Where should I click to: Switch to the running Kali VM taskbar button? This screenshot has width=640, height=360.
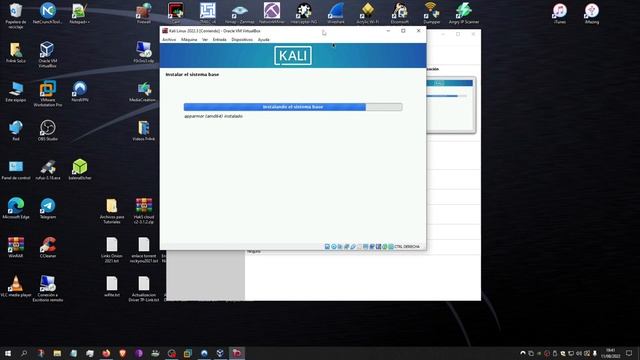click(237, 353)
